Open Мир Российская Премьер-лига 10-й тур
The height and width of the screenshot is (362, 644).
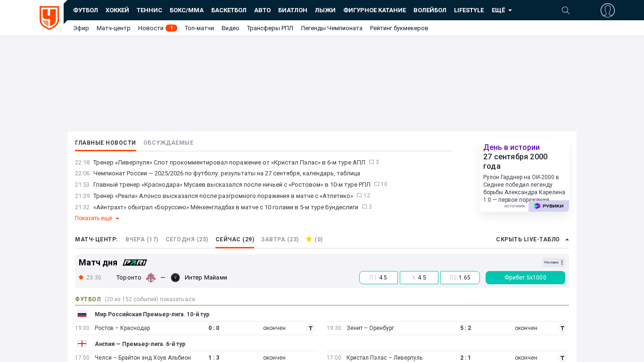pos(152,314)
